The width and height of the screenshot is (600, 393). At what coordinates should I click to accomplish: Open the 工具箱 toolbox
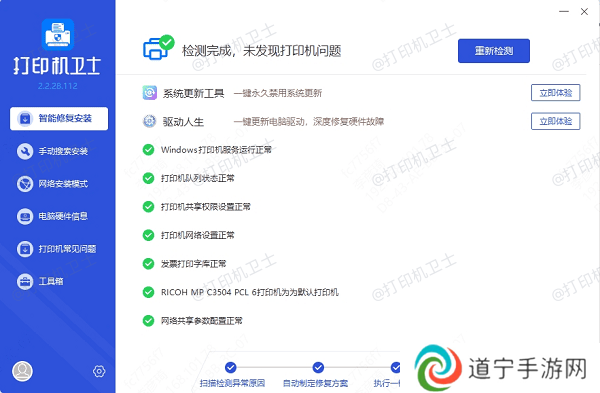[40, 282]
